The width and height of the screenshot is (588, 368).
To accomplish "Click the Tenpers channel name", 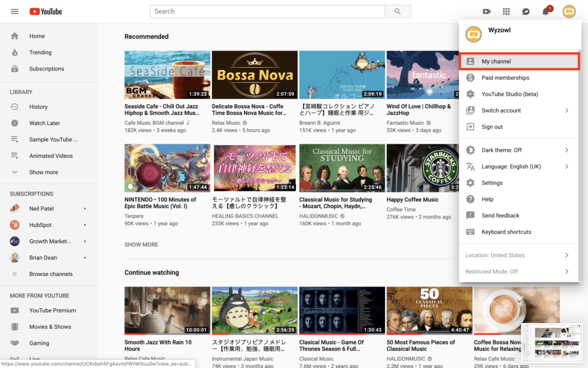I will tap(134, 216).
